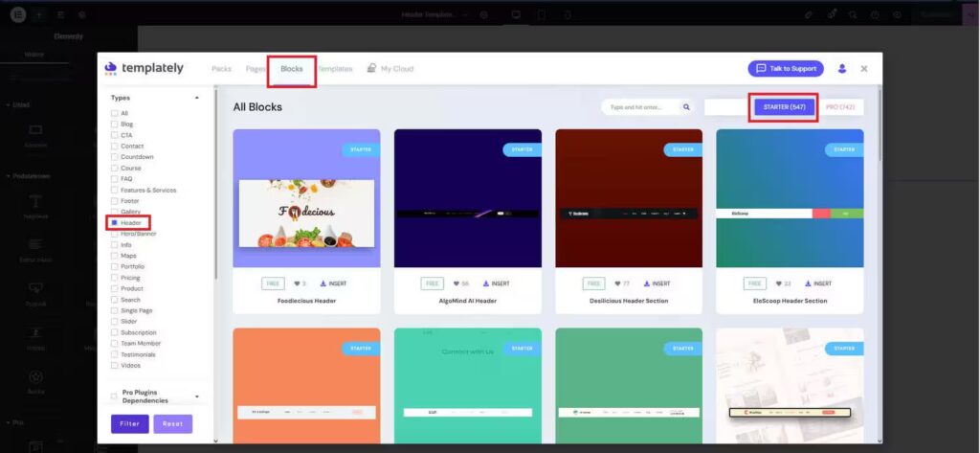Click the Templately logo
980x453 pixels.
click(144, 68)
